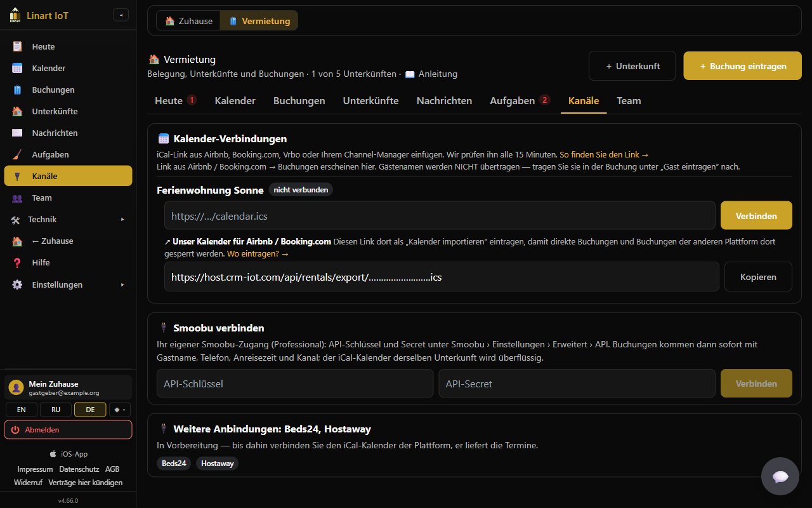Switch to the Buchungen tab
Viewport: 812px width, 508px height.
coord(299,100)
